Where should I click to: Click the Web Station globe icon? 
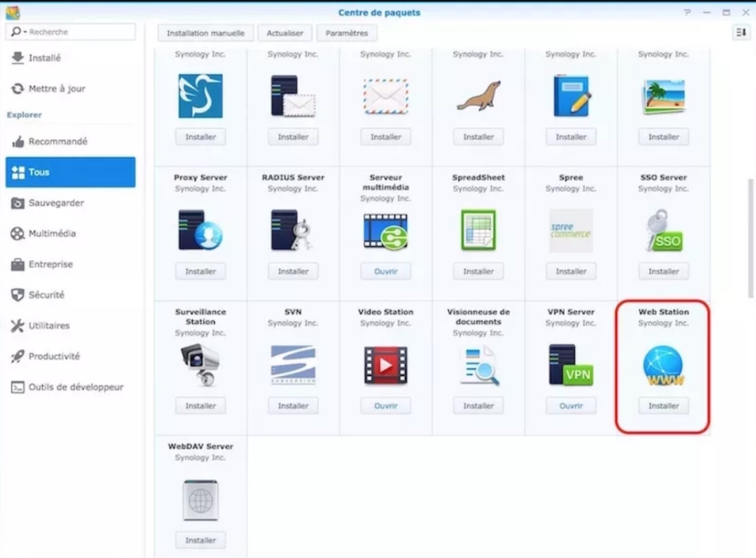click(663, 366)
